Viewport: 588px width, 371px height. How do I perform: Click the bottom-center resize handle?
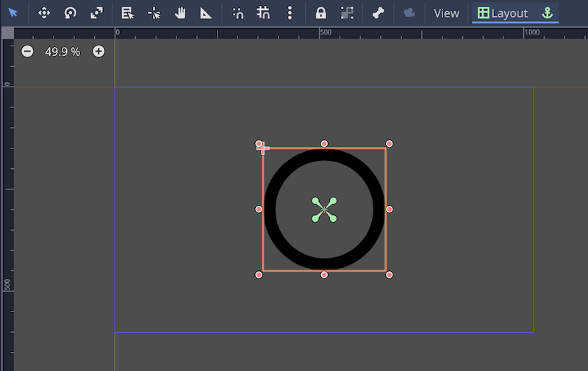pyautogui.click(x=324, y=275)
